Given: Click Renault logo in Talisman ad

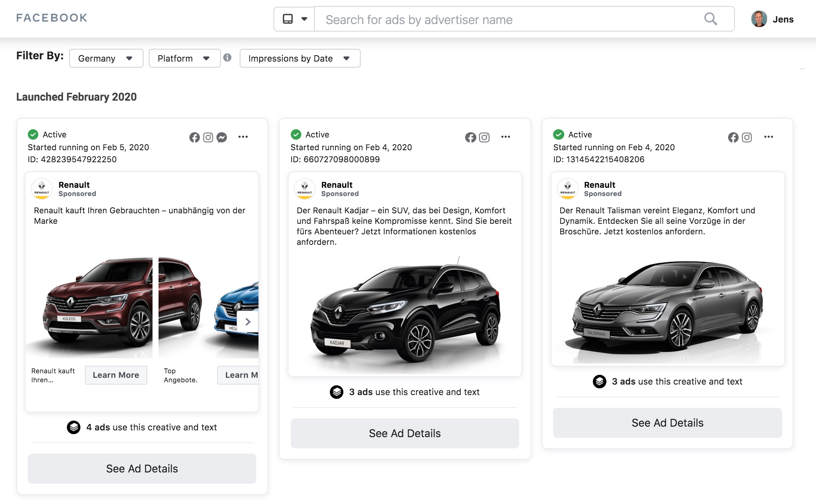Looking at the screenshot, I should 567,189.
